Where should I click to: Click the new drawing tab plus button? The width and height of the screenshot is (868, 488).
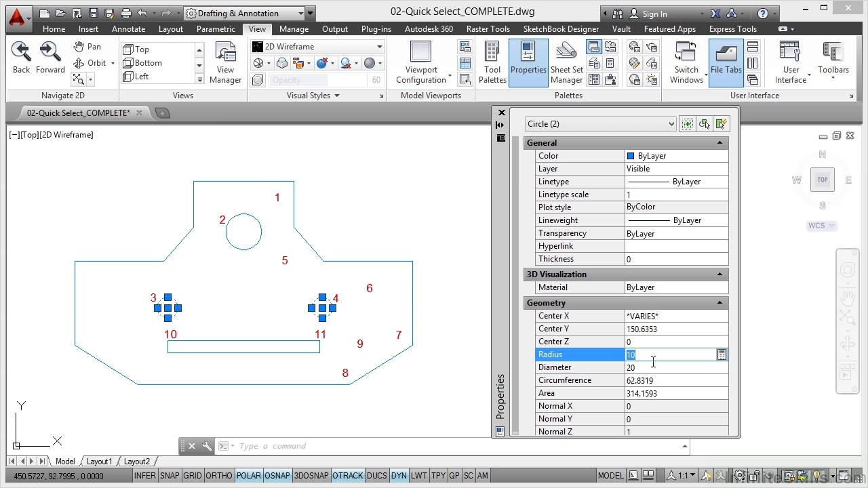pyautogui.click(x=162, y=113)
